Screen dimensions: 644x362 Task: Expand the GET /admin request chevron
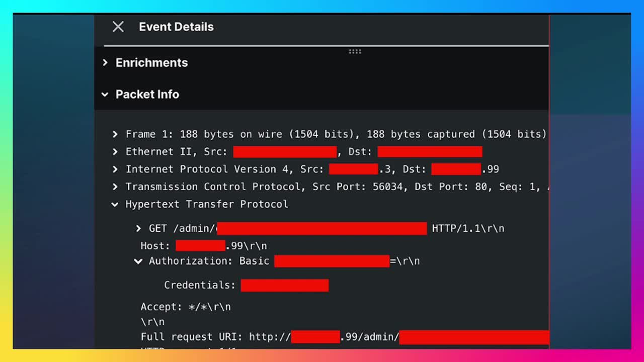138,229
